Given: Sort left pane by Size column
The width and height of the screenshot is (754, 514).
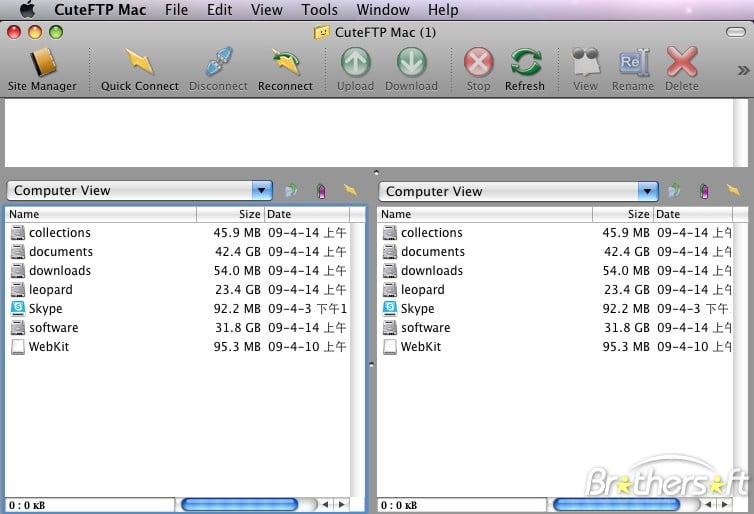Looking at the screenshot, I should click(230, 214).
